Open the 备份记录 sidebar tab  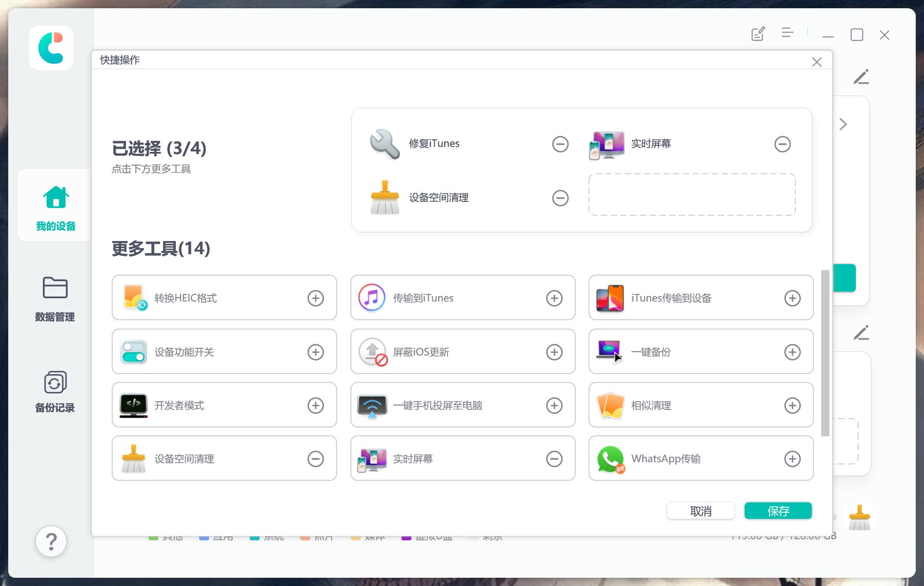click(x=55, y=392)
